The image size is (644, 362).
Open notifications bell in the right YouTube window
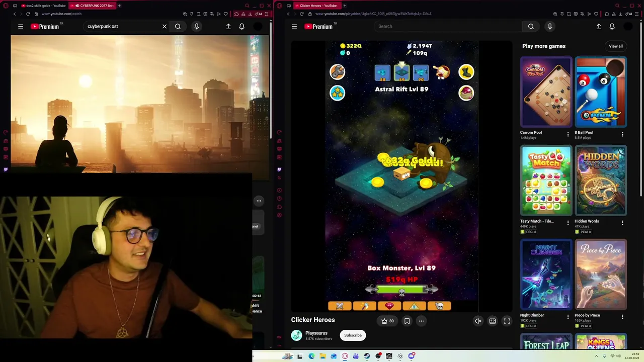(612, 27)
